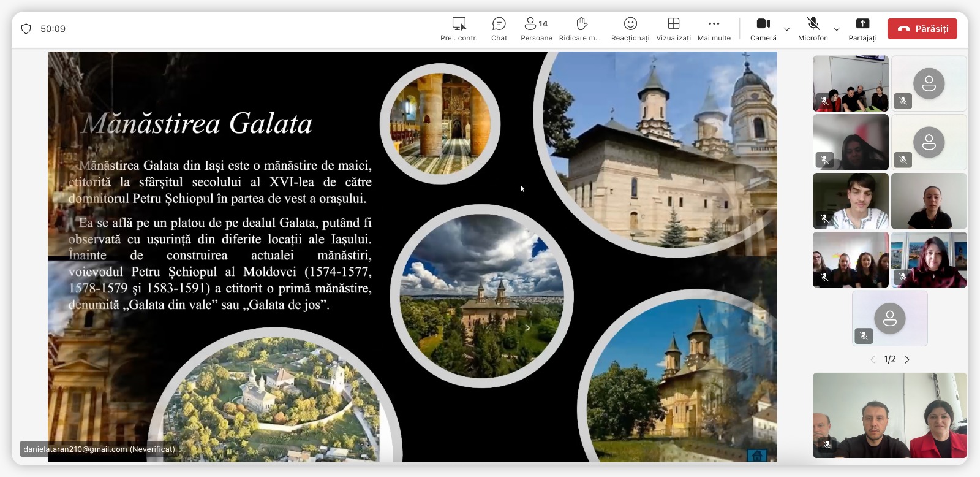Image resolution: width=980 pixels, height=477 pixels.
Task: Select the classroom group video tile at top
Action: click(x=850, y=83)
